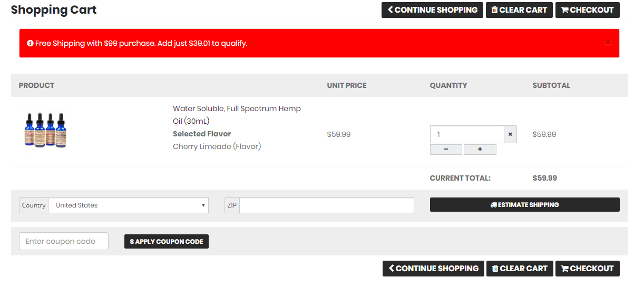Remove item with quantity x button
This screenshot has width=644, height=287.
[510, 134]
